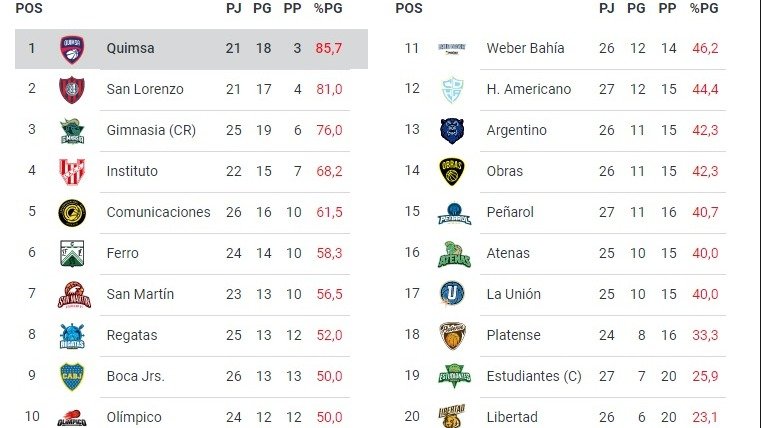Viewport: 761px width, 428px height.
Task: Select the highlighted Quimsa first-place row
Action: (x=191, y=49)
